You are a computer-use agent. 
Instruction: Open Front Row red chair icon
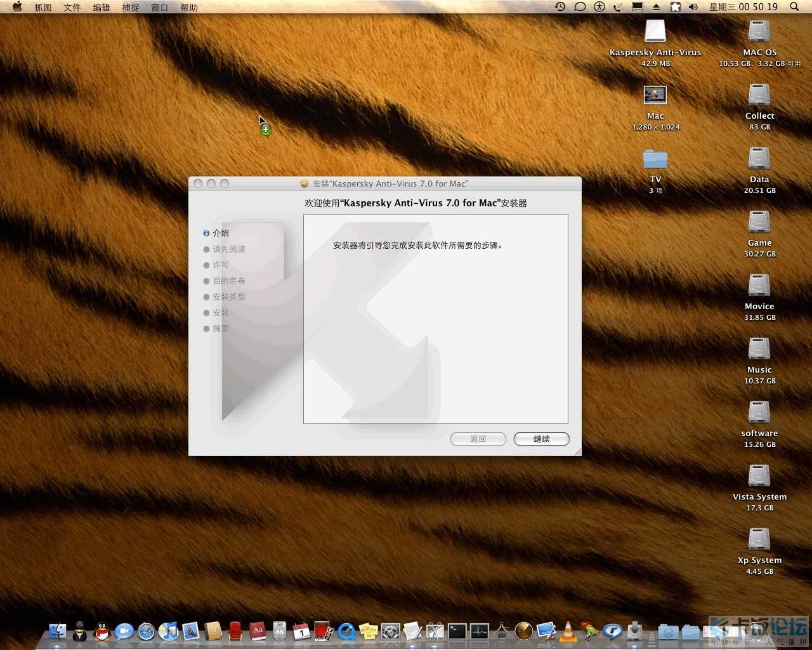[x=235, y=631]
